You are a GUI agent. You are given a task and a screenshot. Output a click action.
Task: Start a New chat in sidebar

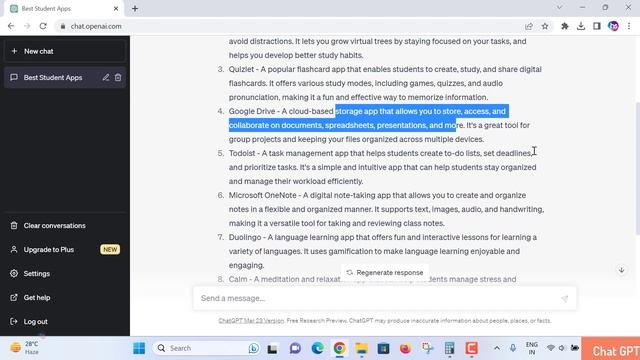pos(64,51)
